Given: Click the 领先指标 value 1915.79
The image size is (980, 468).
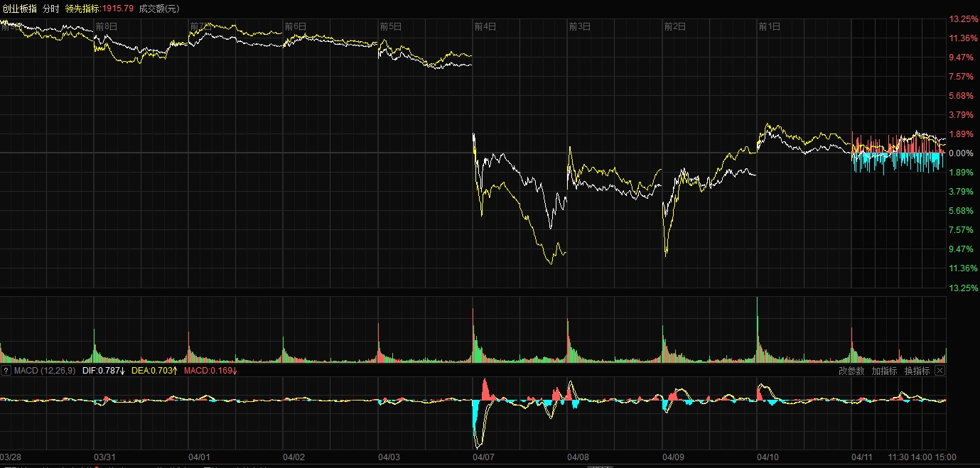Looking at the screenshot, I should (x=99, y=9).
